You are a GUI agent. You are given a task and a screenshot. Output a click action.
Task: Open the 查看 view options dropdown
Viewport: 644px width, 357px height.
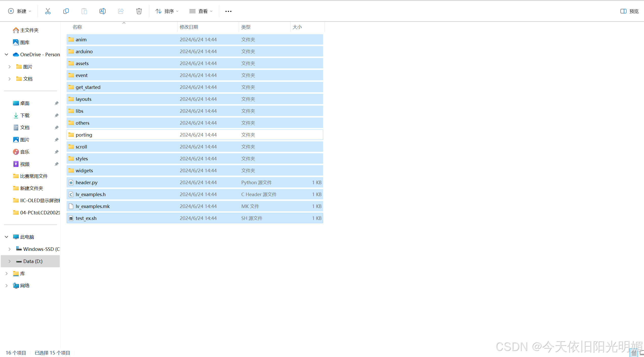(201, 11)
